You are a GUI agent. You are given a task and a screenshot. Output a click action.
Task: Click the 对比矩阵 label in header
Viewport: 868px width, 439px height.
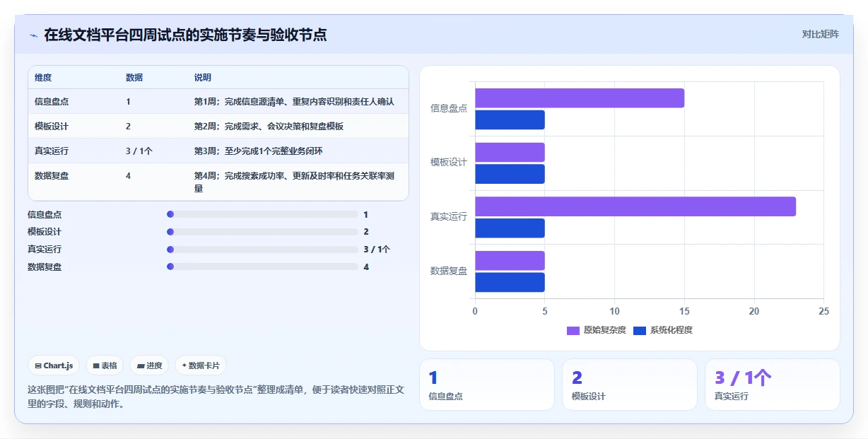821,34
